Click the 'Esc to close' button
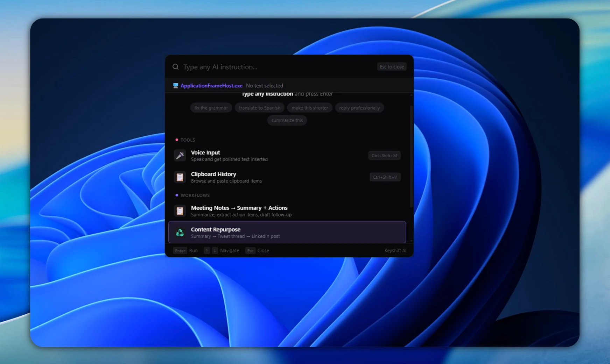The width and height of the screenshot is (610, 364). 392,67
